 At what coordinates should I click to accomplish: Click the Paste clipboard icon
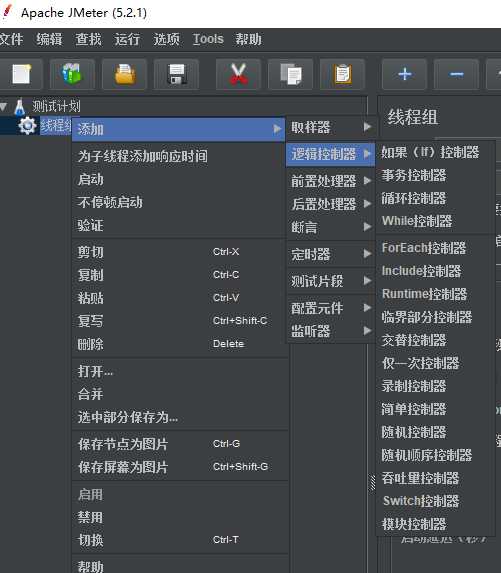(x=342, y=74)
